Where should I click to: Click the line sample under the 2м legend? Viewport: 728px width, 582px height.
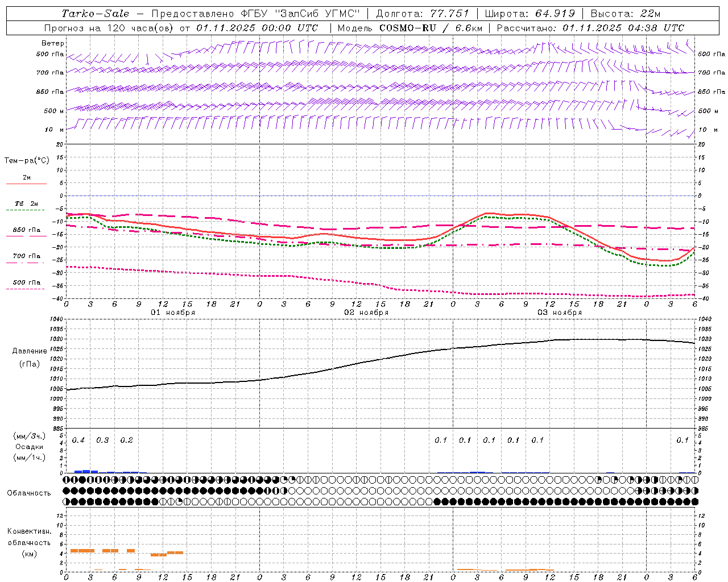[26, 184]
